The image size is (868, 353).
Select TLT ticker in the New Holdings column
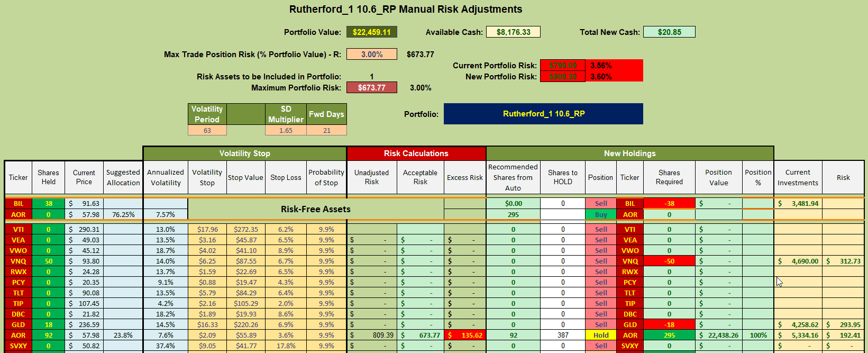630,293
